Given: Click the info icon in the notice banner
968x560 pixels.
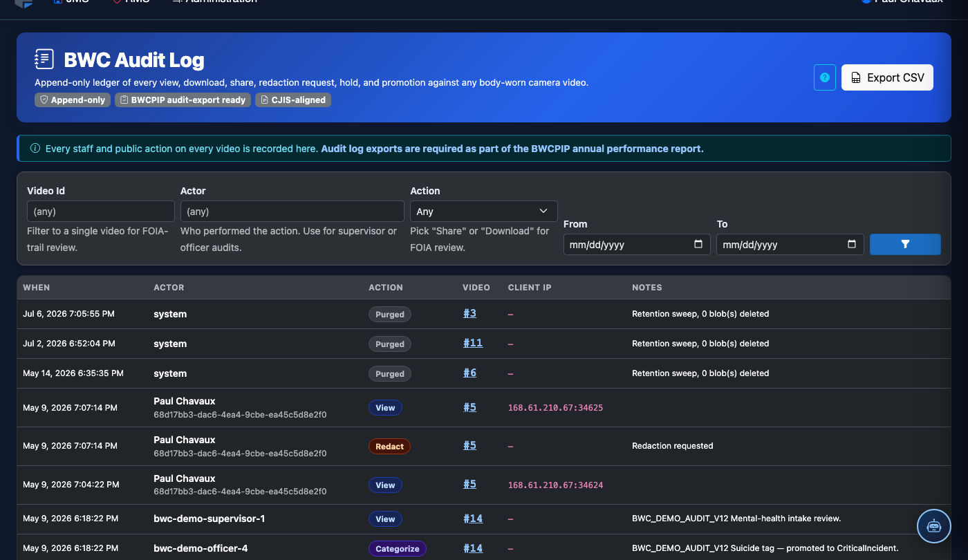Looking at the screenshot, I should (x=35, y=149).
